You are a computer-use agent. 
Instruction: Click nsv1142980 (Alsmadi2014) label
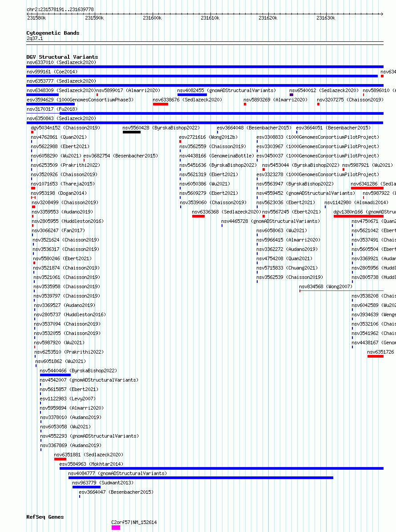(356, 202)
